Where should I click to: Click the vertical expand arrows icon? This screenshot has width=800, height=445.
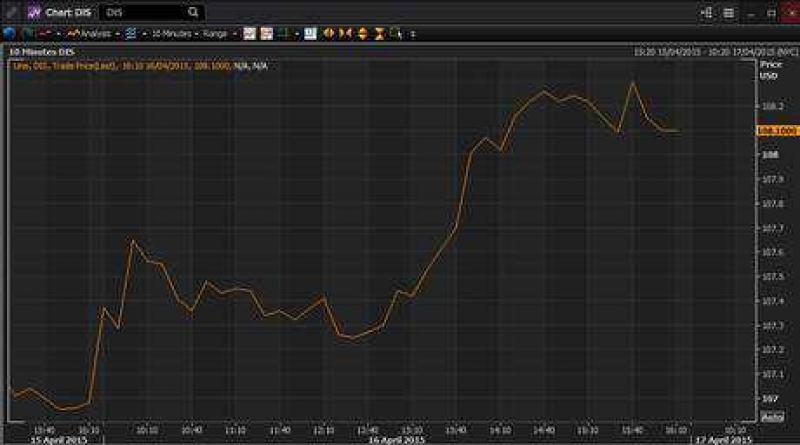point(363,33)
